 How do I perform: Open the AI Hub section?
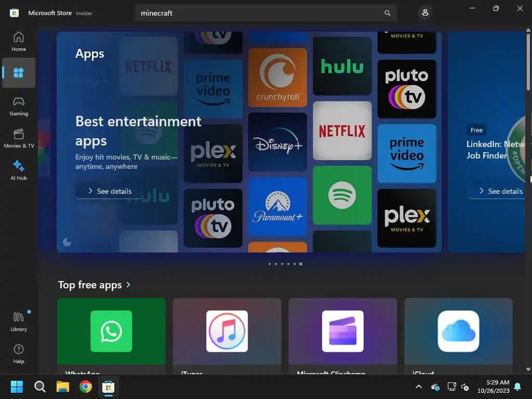click(19, 170)
